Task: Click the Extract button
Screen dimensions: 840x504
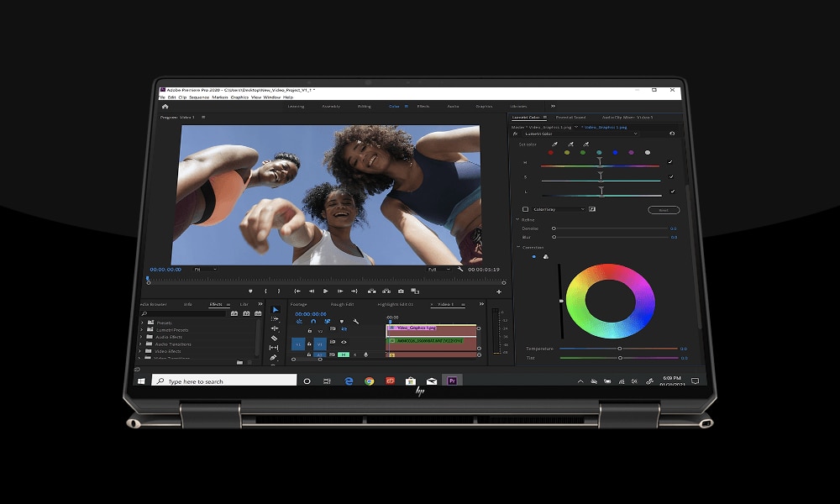Action: click(x=386, y=291)
